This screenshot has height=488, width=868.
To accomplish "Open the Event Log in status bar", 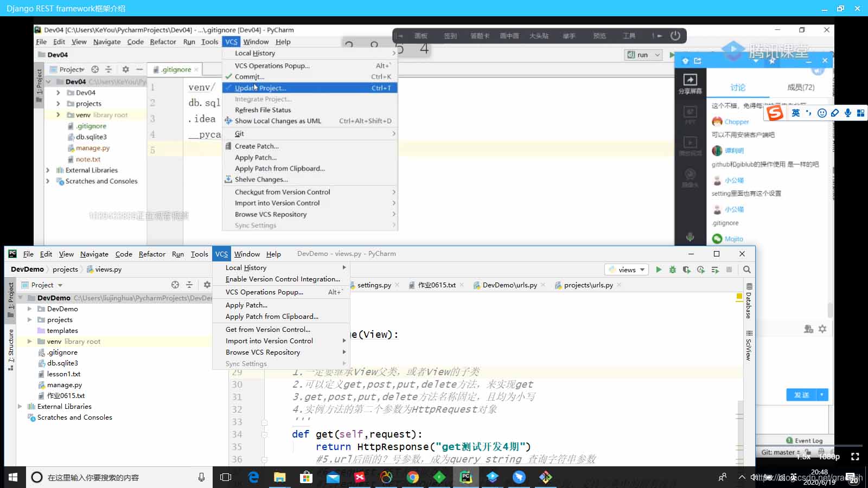I will [x=805, y=440].
